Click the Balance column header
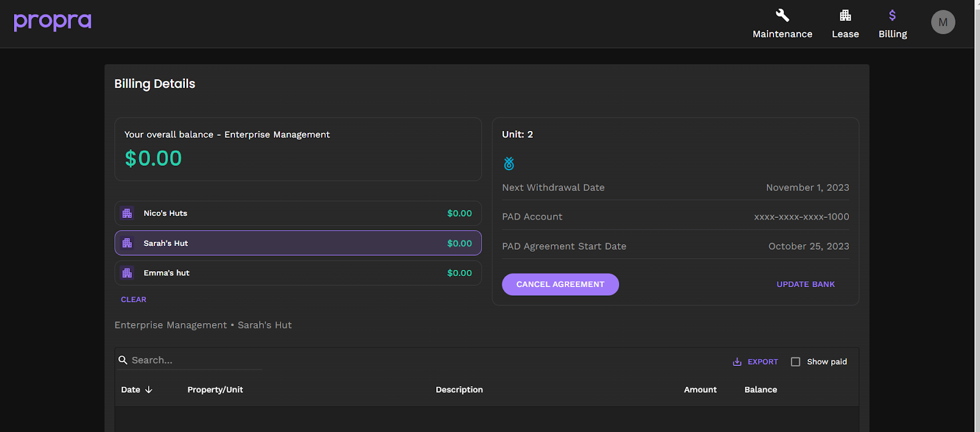 point(761,390)
